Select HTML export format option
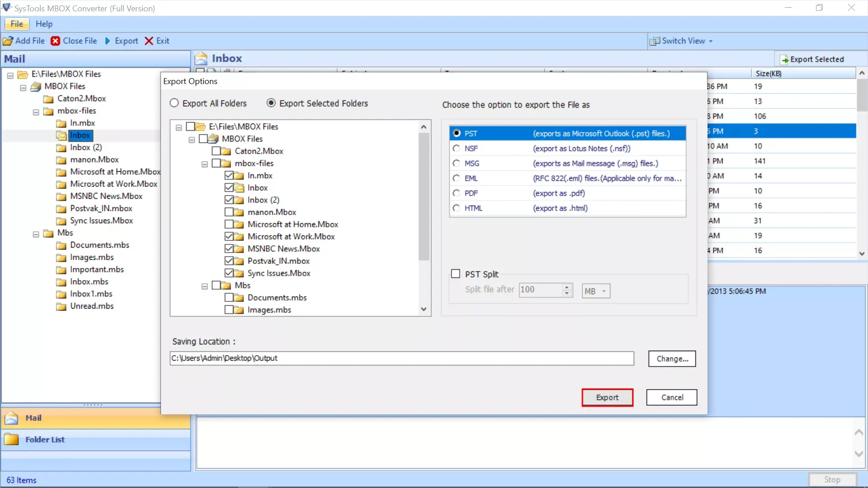Screen dimensions: 868x488 (x=457, y=207)
